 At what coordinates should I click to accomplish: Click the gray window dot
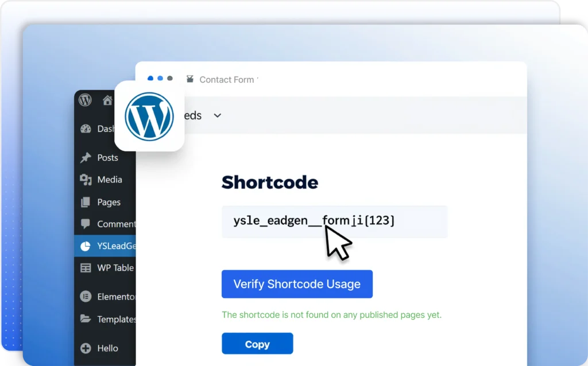tap(170, 78)
